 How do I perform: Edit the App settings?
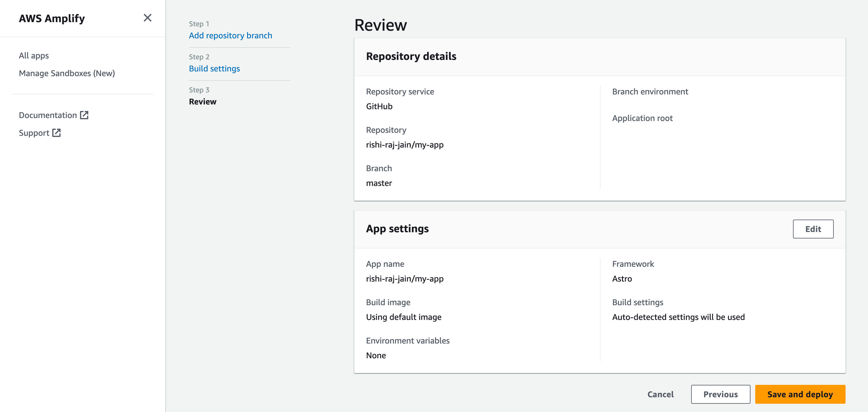coord(813,229)
